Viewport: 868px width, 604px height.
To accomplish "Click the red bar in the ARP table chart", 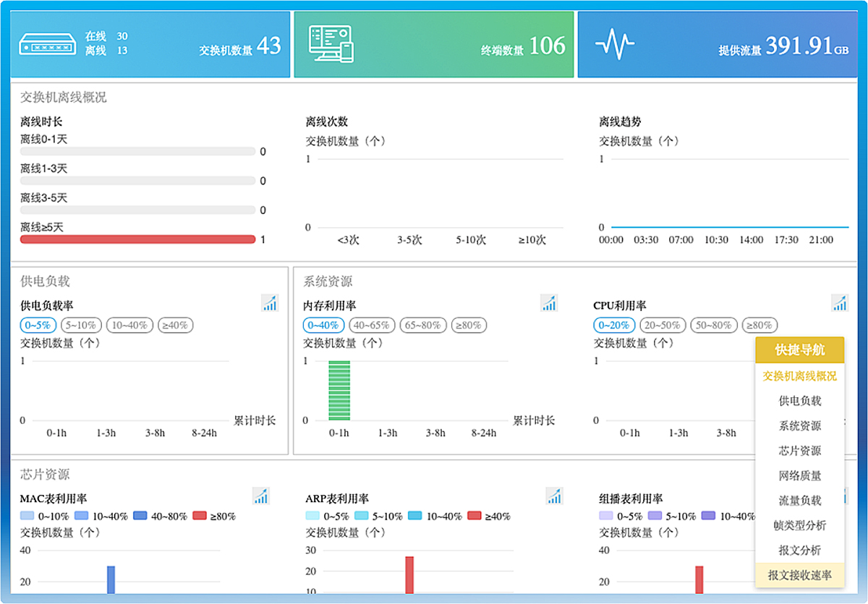I will tap(409, 576).
